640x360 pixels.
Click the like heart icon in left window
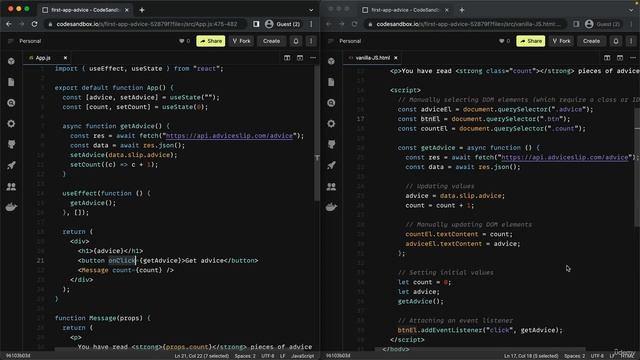point(182,41)
